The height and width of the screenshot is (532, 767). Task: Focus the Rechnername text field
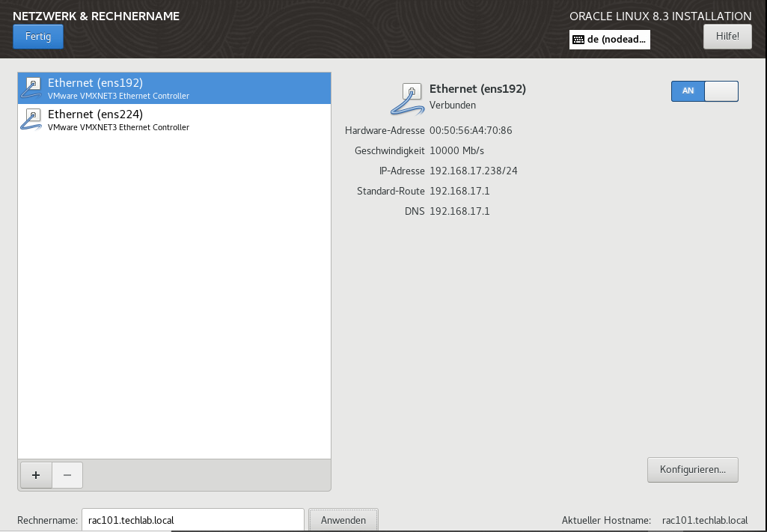(x=192, y=520)
